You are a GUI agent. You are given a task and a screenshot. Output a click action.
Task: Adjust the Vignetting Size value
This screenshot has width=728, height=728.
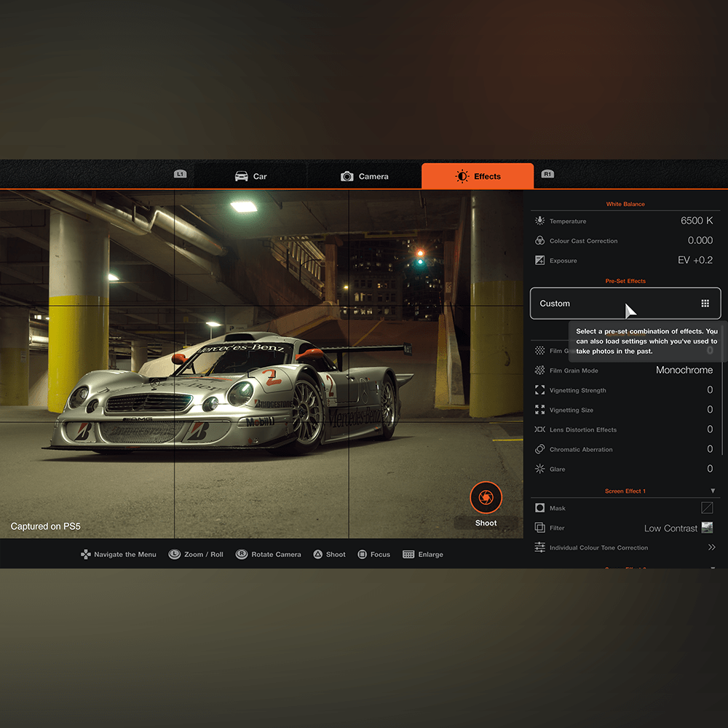pos(709,410)
